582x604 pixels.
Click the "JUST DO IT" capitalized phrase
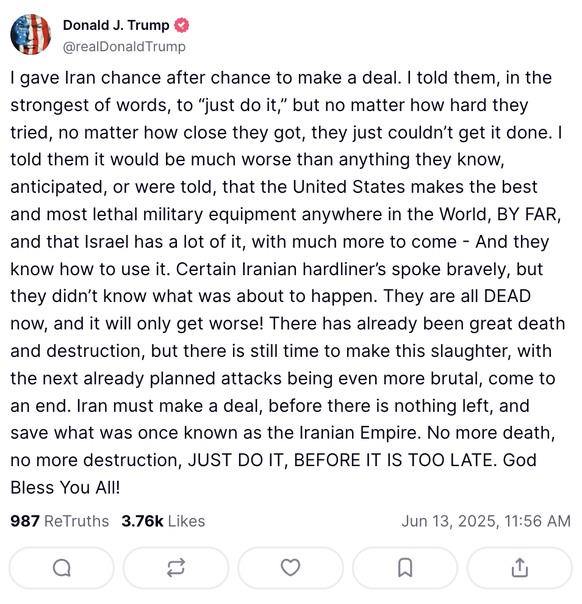tap(235, 460)
